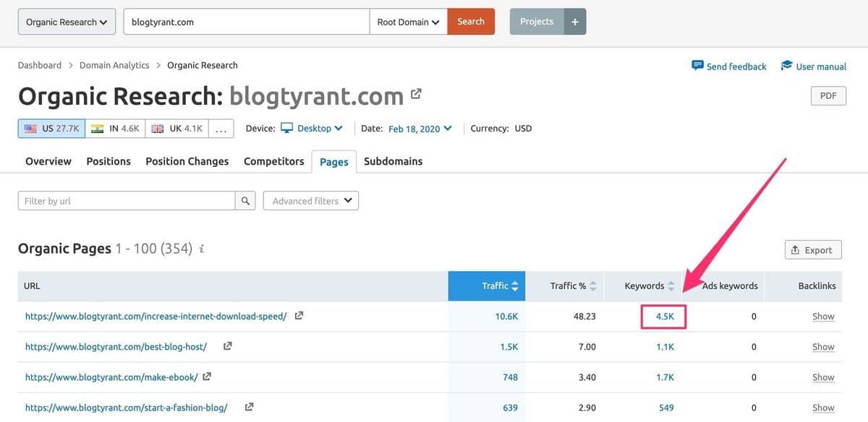Viewport: 868px width, 422px height.
Task: Open the make-ebook URL
Action: click(111, 376)
